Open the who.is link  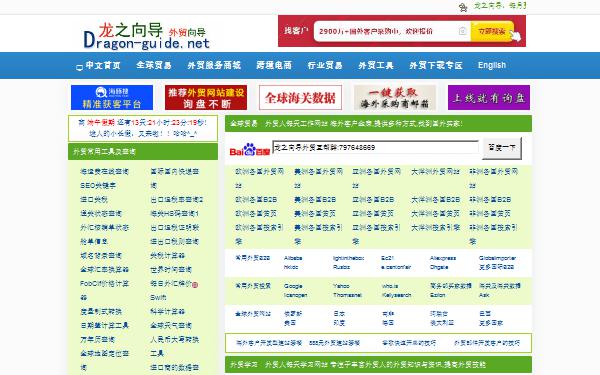click(390, 286)
